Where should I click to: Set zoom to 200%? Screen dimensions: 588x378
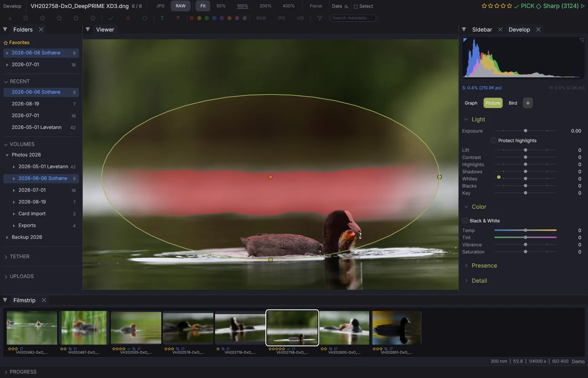(x=265, y=6)
